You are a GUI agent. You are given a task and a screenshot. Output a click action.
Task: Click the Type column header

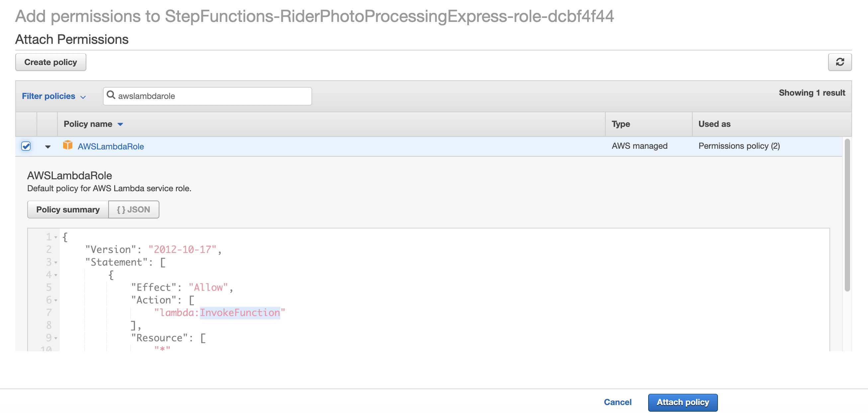pos(621,124)
